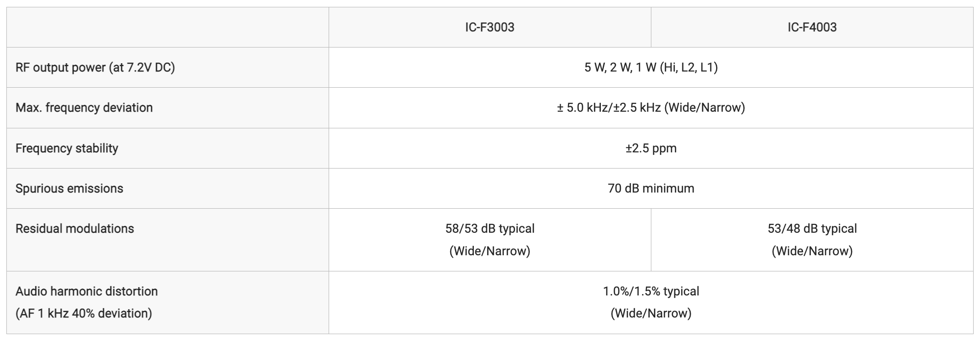Click the 53/48 dB typical value
The image size is (980, 341).
coord(812,228)
